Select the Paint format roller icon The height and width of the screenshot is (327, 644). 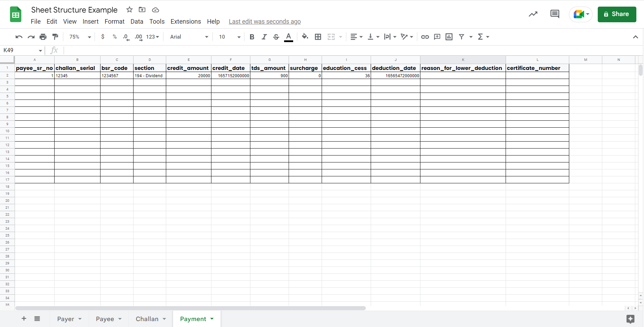55,37
